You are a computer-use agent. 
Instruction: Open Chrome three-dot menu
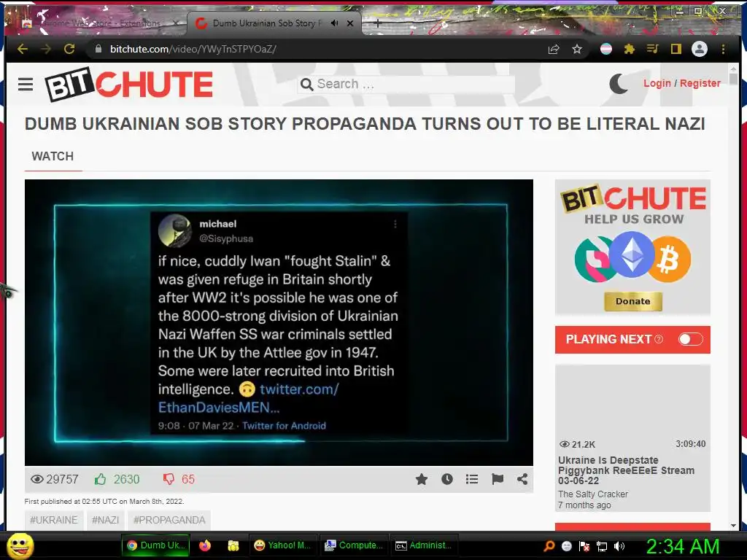coord(723,49)
